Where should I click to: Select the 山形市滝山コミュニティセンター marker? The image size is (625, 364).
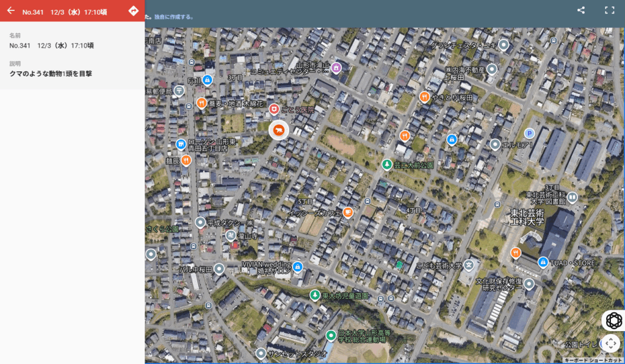pyautogui.click(x=336, y=68)
